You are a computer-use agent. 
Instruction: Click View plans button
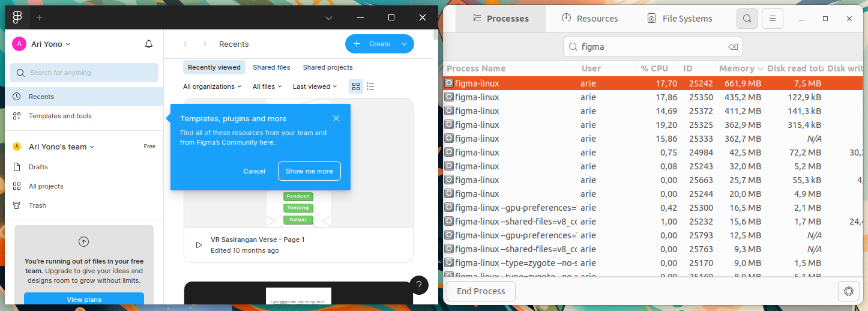(84, 300)
